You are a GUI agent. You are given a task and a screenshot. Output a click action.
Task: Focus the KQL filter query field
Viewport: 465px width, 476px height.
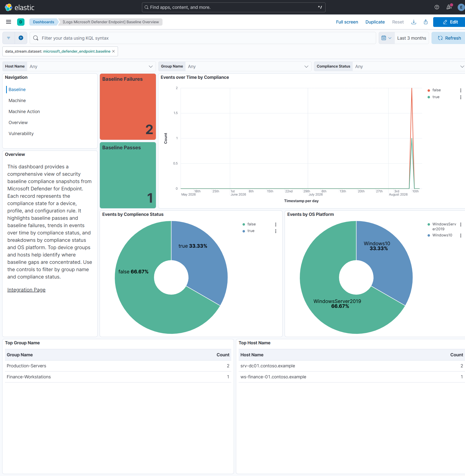(203, 38)
